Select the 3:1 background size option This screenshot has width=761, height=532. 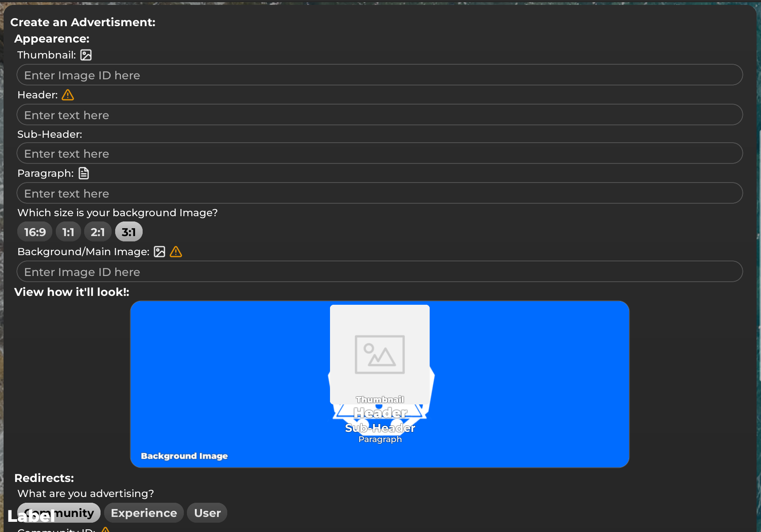click(128, 232)
